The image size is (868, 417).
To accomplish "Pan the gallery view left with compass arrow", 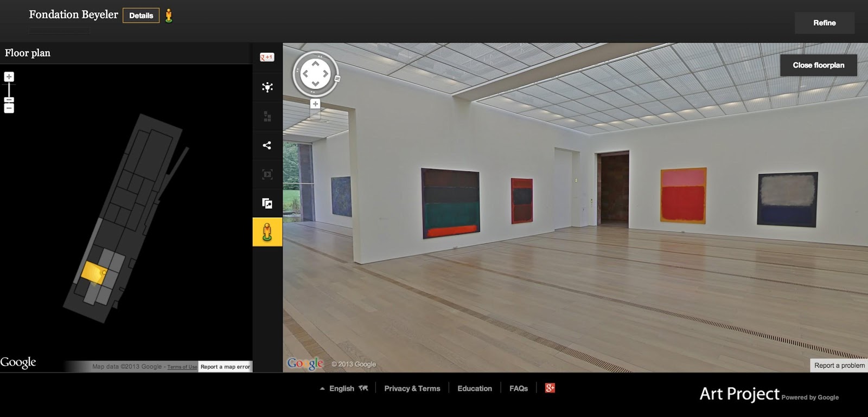I will [305, 74].
